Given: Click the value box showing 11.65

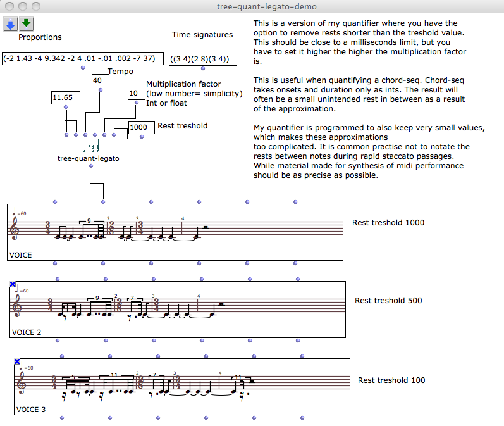Looking at the screenshot, I should tap(66, 97).
